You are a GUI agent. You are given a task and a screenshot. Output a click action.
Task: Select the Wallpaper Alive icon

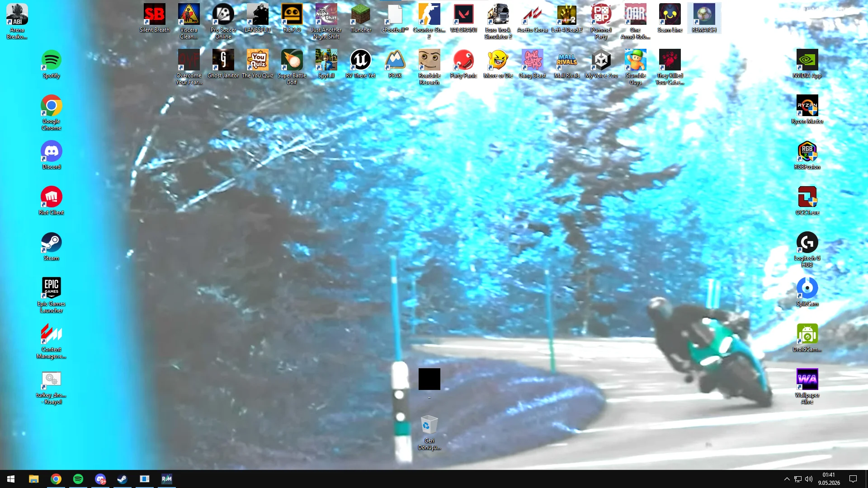[807, 386]
